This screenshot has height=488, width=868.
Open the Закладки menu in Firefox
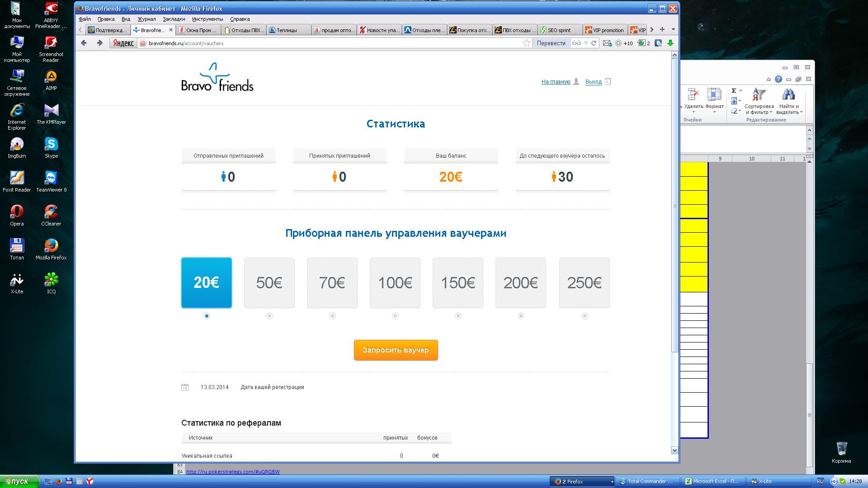174,19
